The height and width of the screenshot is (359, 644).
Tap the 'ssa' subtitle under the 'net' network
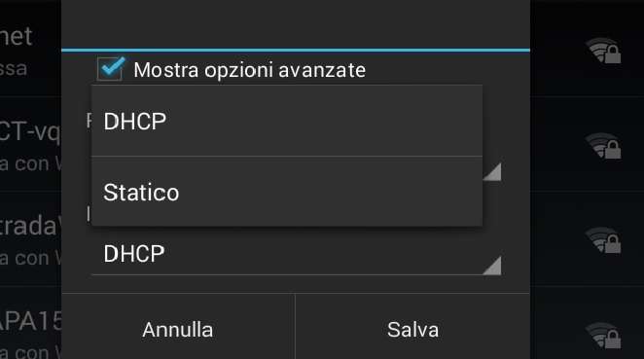click(x=14, y=69)
